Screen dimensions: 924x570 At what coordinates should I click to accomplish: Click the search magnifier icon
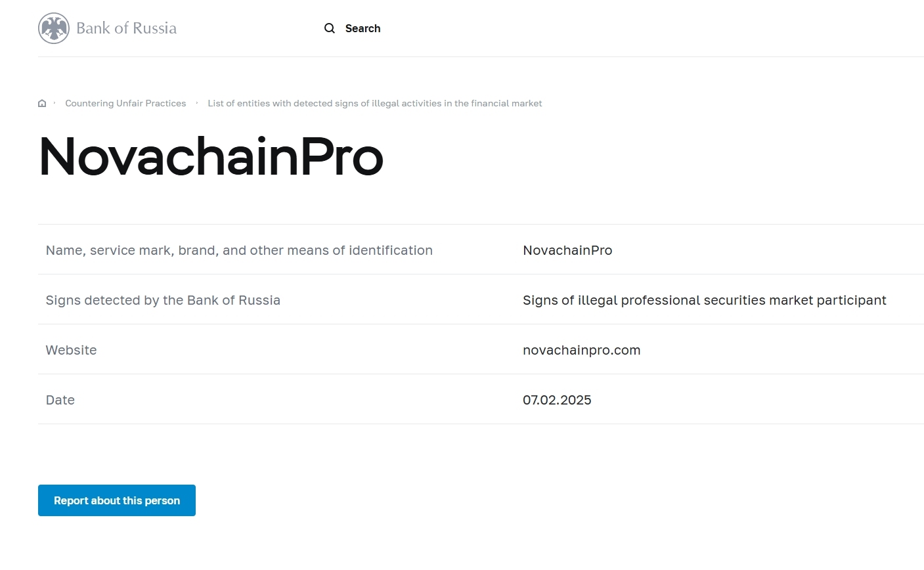[x=330, y=28]
